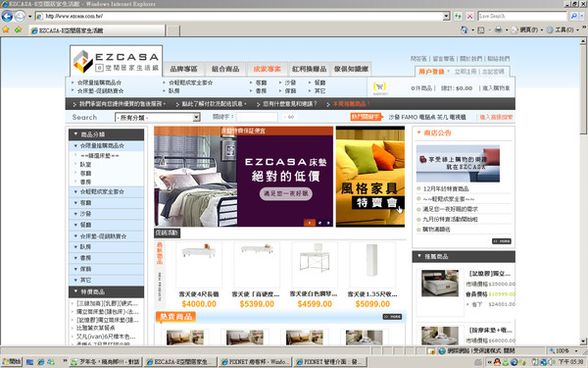
Task: Expand the 餐廳 category in left sidebar
Action: coord(107,225)
